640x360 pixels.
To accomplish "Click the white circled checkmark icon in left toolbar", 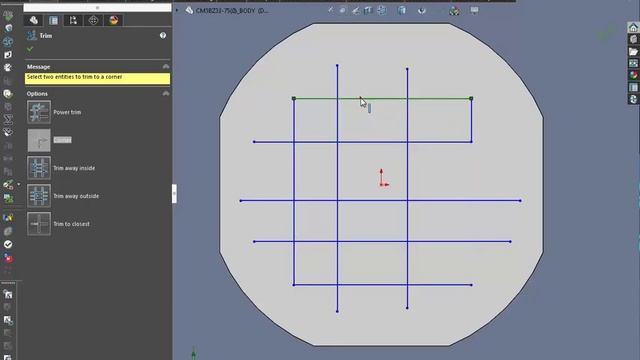I will tap(8, 244).
